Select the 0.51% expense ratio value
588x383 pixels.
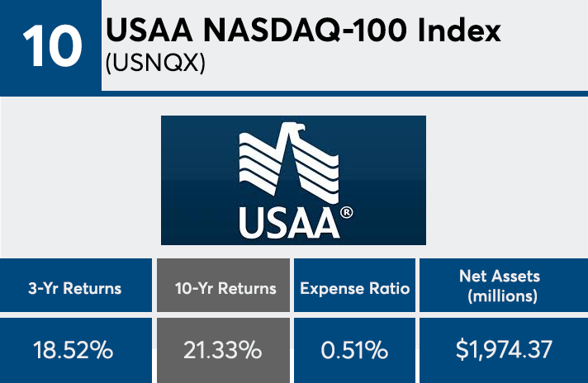pyautogui.click(x=355, y=349)
